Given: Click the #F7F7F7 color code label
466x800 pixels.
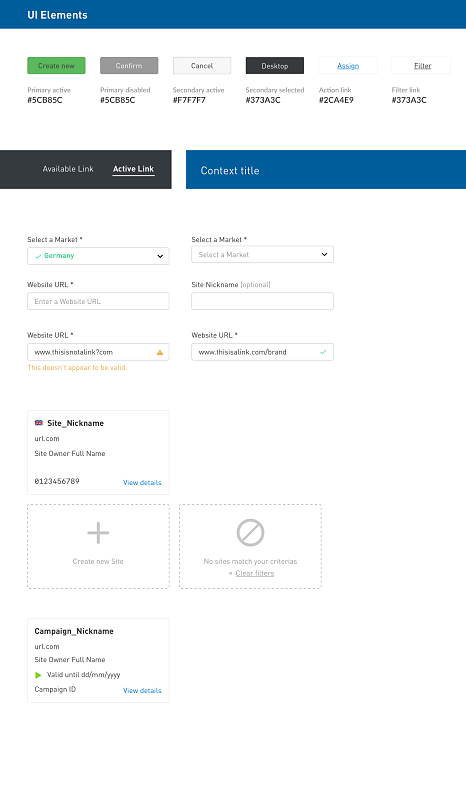Looking at the screenshot, I should [x=189, y=100].
